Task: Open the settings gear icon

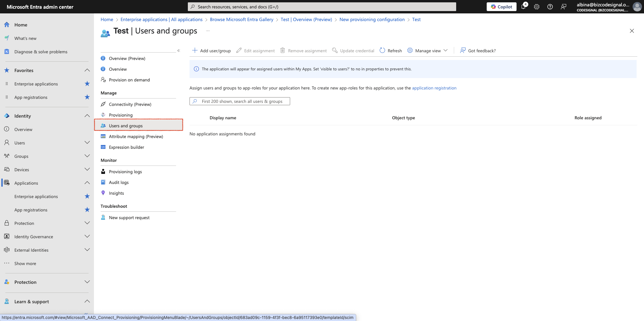Action: pyautogui.click(x=537, y=7)
